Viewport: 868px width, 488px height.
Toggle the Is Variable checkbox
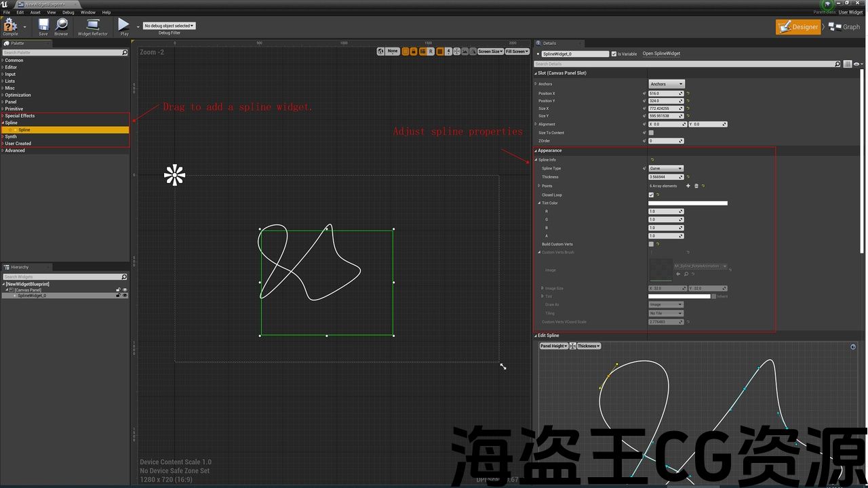(x=614, y=54)
